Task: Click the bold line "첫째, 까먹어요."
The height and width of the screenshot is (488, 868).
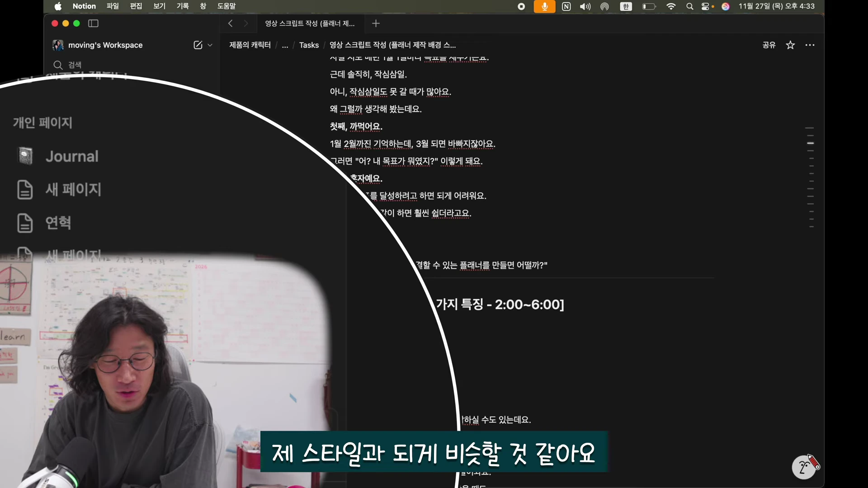Action: (356, 127)
